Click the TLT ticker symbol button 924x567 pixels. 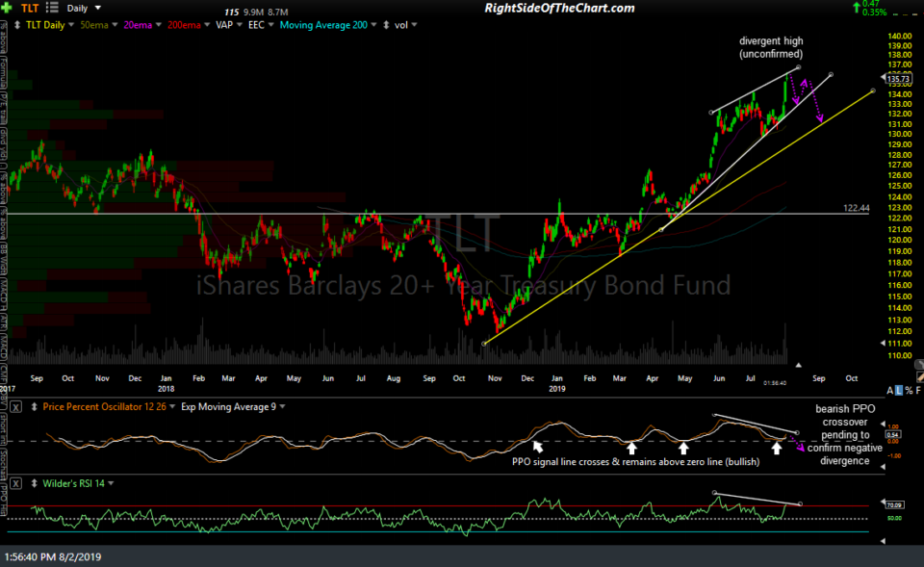[30, 8]
